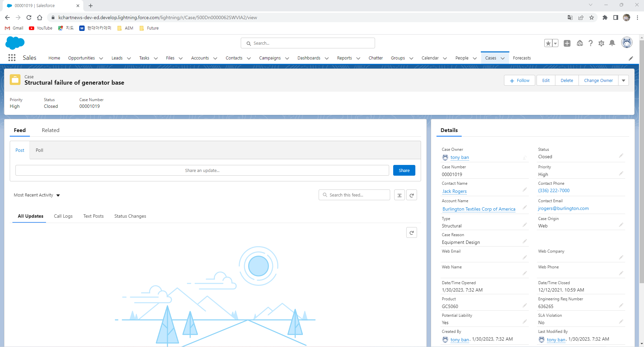Edit the Priority field pencil icon
This screenshot has height=347, width=644.
621,173
